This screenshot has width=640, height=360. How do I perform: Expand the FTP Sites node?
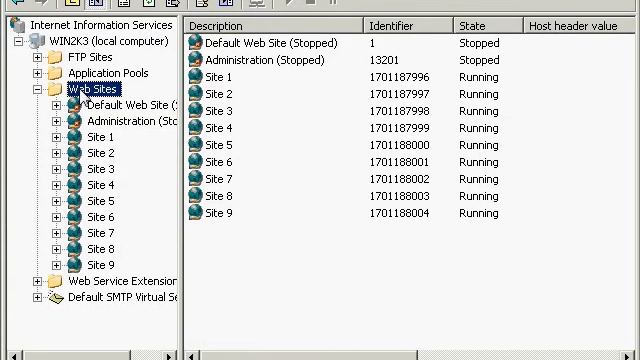pyautogui.click(x=37, y=57)
